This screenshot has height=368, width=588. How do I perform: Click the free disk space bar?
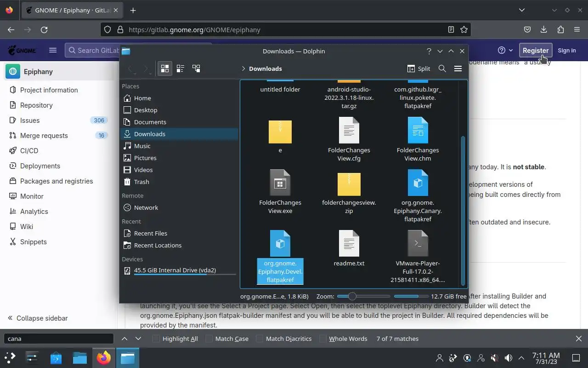tap(411, 296)
